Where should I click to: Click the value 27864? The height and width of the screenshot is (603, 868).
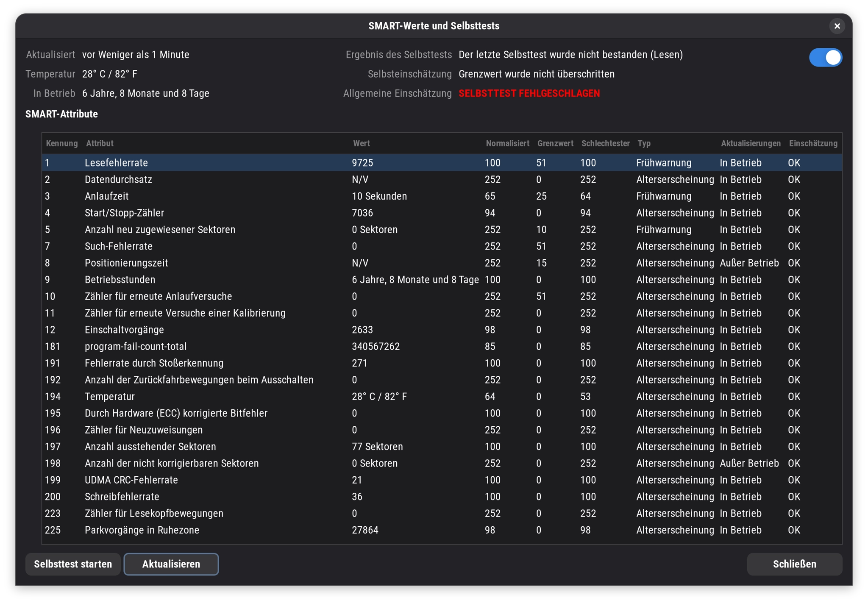point(365,530)
